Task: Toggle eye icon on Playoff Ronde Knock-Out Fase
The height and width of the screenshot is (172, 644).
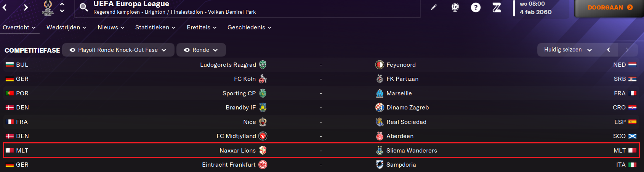Action: click(x=72, y=50)
